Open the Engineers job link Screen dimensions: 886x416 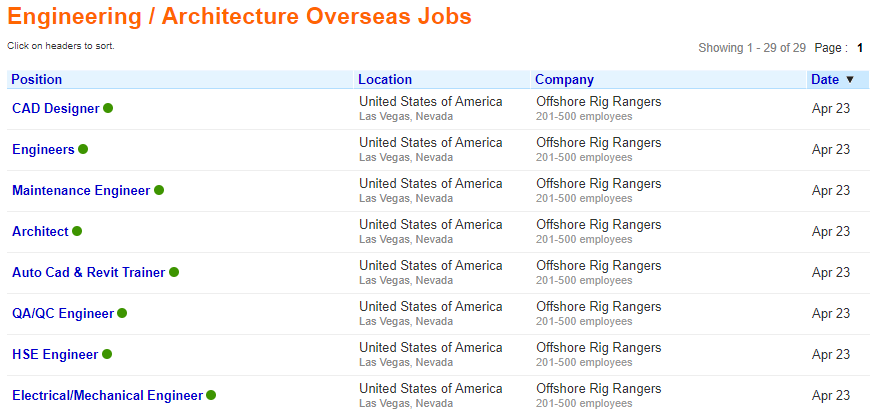coord(43,150)
